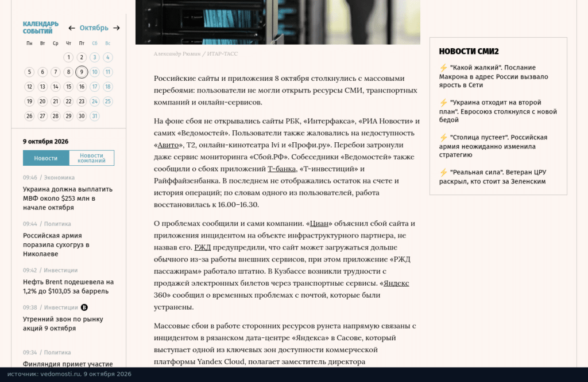
Task: Select October 6 in the calendar
Action: coord(42,72)
